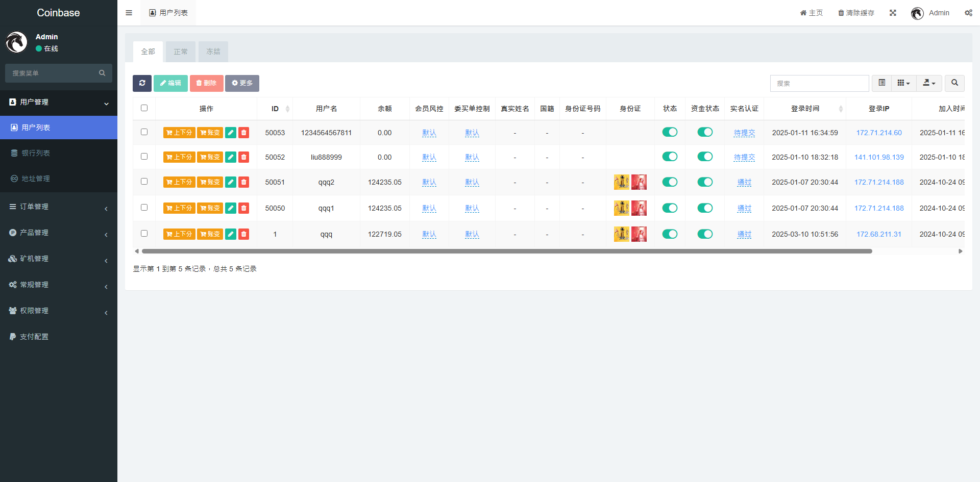Expand the 产品管理 sidebar section
980x482 pixels.
pos(59,233)
